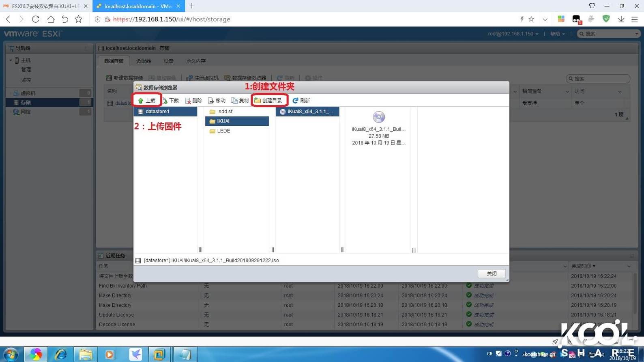Open the .sdd.sf folder
Image resolution: width=644 pixels, height=362 pixels.
click(237, 111)
